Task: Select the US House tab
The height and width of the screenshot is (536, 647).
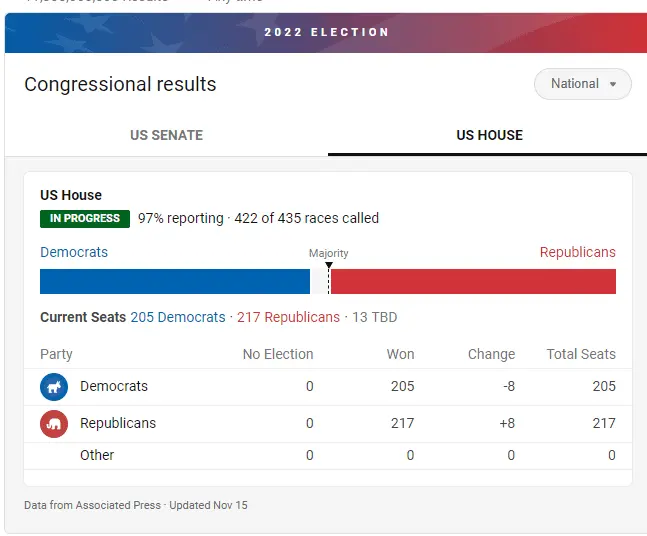Action: tap(489, 135)
